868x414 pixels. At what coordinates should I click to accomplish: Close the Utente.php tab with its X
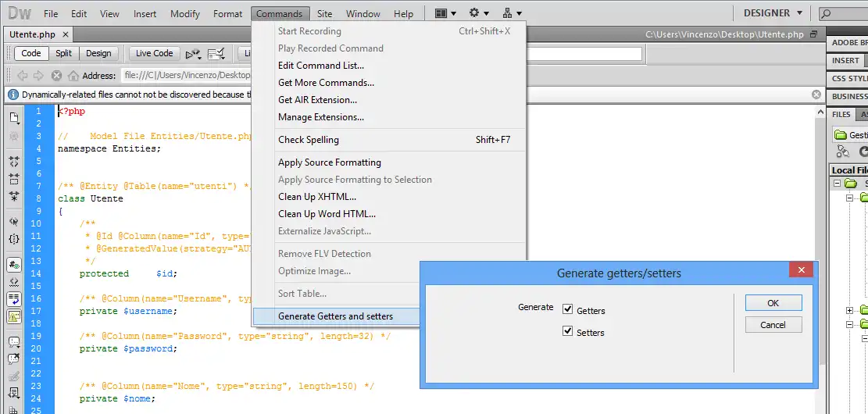pyautogui.click(x=66, y=34)
